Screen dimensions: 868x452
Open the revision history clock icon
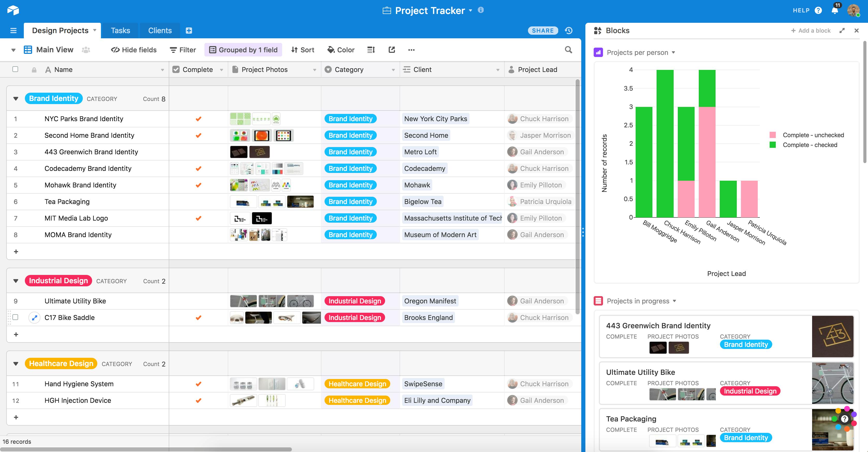[x=569, y=30]
